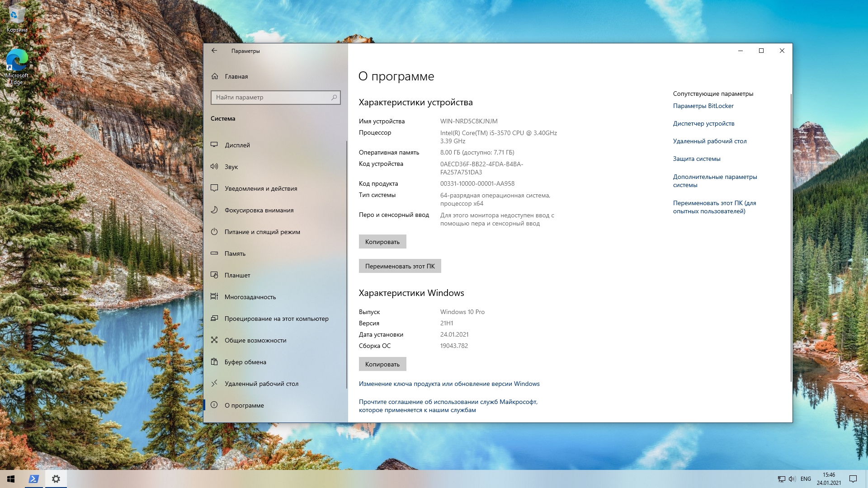Screen dimensions: 868x488
Task: Open Диспетчер устройств link
Action: (x=703, y=123)
